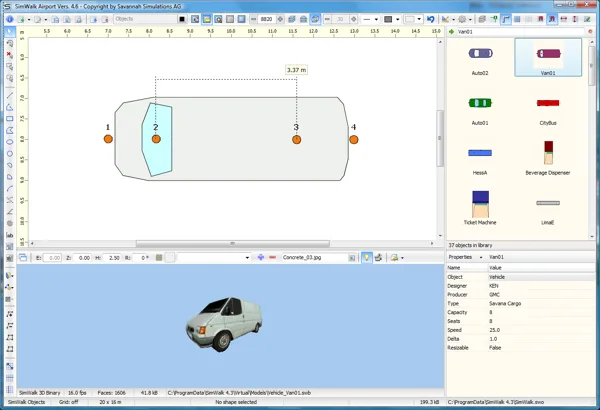The image size is (600, 410).
Task: Click the red minus remove texture icon
Action: point(272,257)
